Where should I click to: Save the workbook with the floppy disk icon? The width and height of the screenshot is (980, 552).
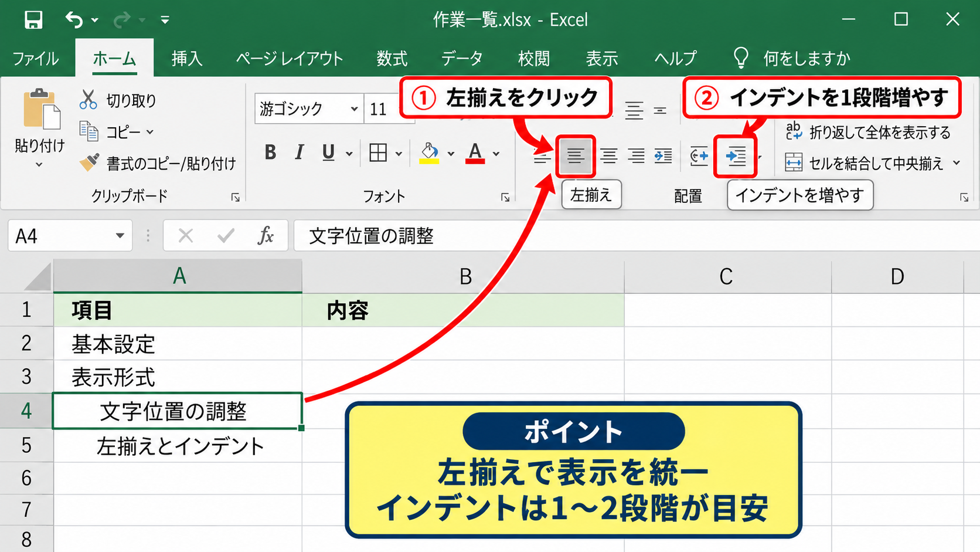point(33,20)
